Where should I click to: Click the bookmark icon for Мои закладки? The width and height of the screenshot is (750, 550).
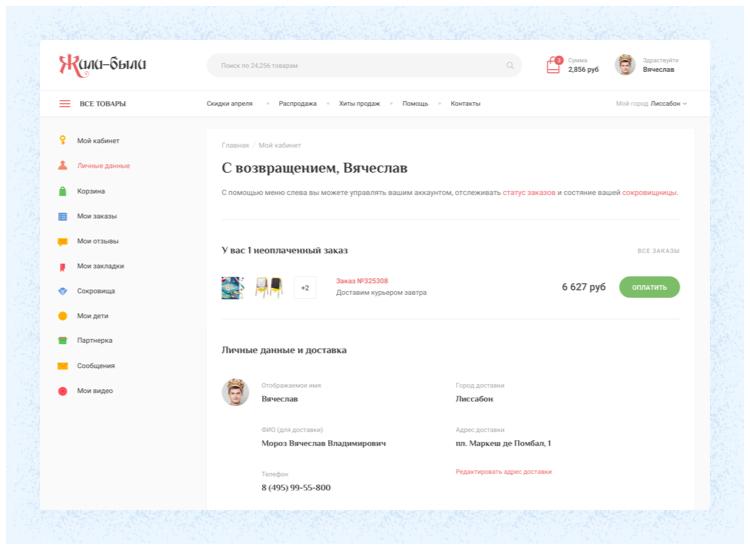(x=62, y=266)
